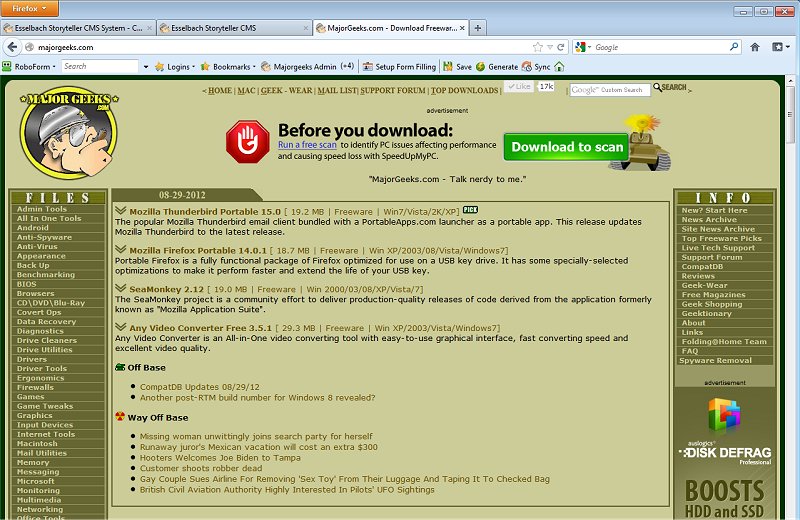
Task: Click the search magnifier in Google box
Action: click(x=734, y=47)
